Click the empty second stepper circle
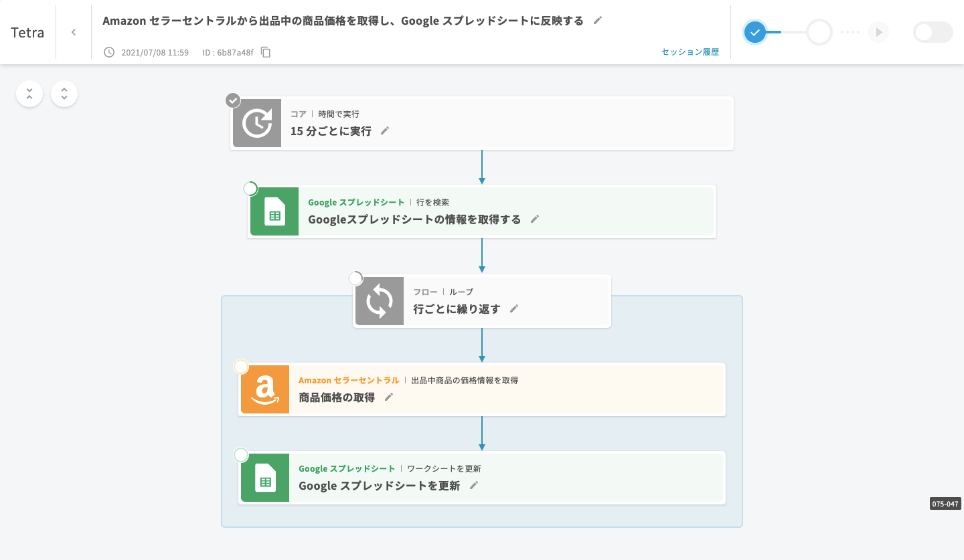The width and height of the screenshot is (964, 560). [x=819, y=32]
